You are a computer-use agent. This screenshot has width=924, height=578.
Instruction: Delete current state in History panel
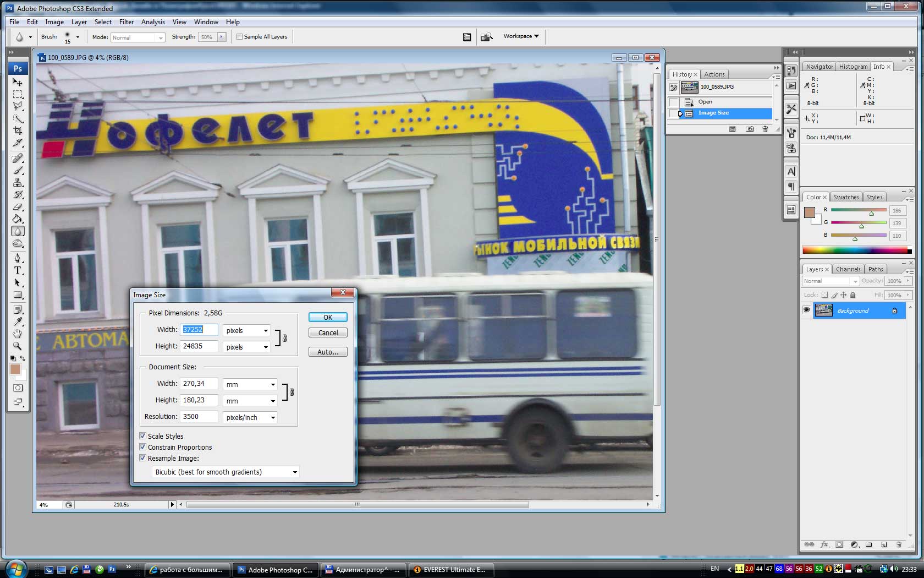(765, 129)
